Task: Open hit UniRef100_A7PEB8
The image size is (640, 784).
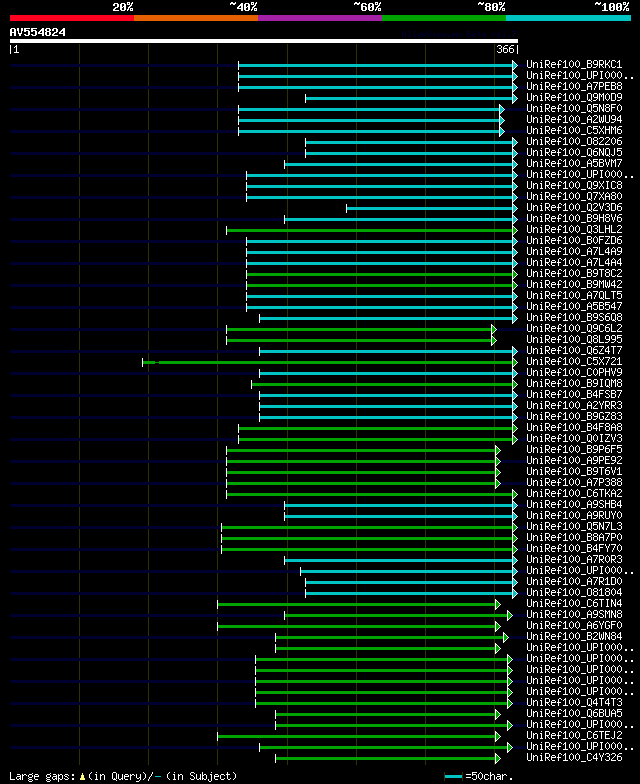Action: point(574,86)
